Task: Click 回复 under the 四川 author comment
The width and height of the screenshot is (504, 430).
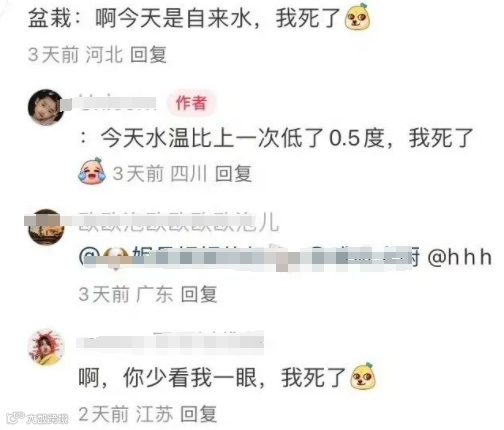Action: (233, 173)
